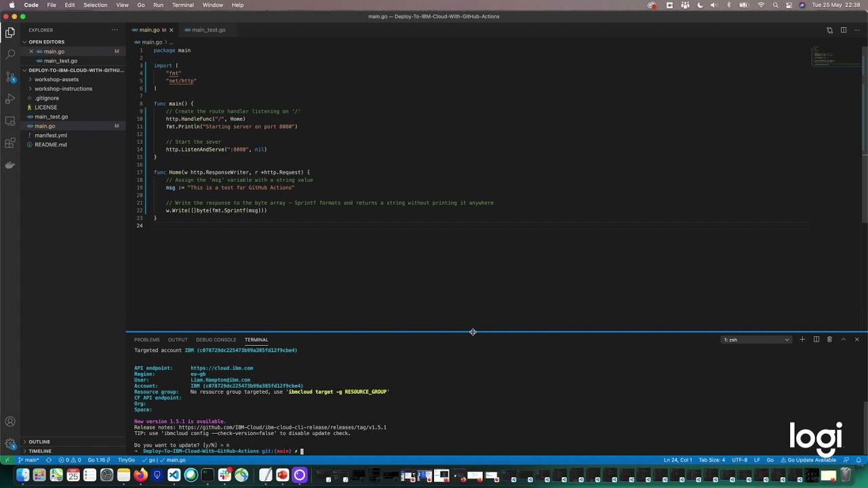The image size is (868, 488).
Task: Close main.go in Open Editors list
Action: click(31, 52)
